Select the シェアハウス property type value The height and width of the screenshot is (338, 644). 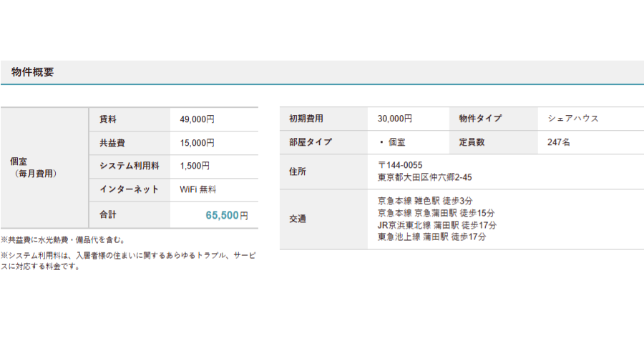click(x=572, y=119)
